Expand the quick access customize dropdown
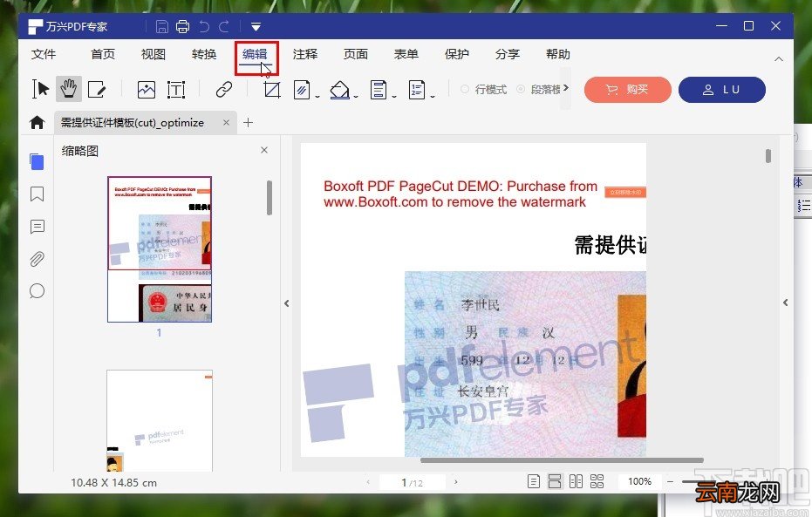The width and height of the screenshot is (812, 517). [x=256, y=26]
